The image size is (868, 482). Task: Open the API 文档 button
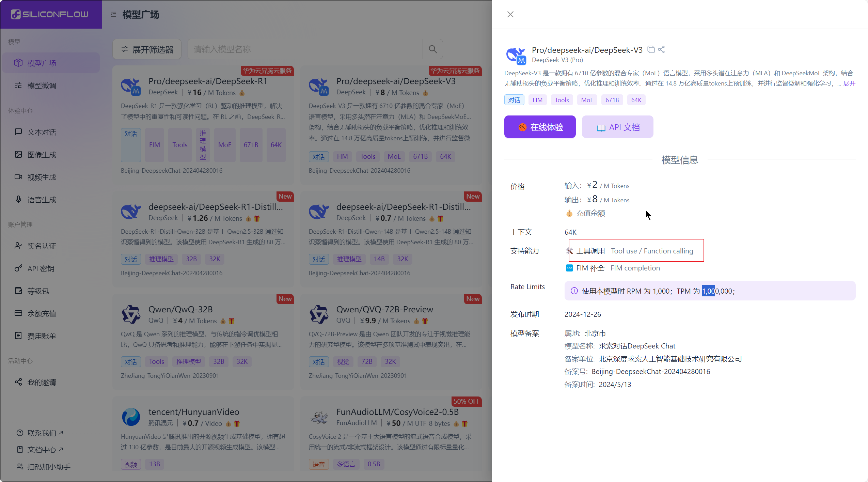click(617, 127)
